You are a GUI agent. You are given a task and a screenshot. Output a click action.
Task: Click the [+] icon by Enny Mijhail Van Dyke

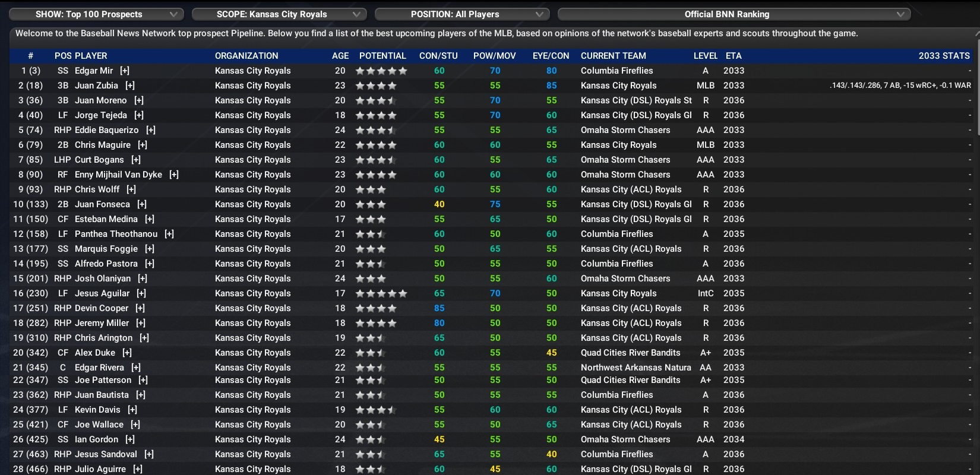click(x=174, y=175)
